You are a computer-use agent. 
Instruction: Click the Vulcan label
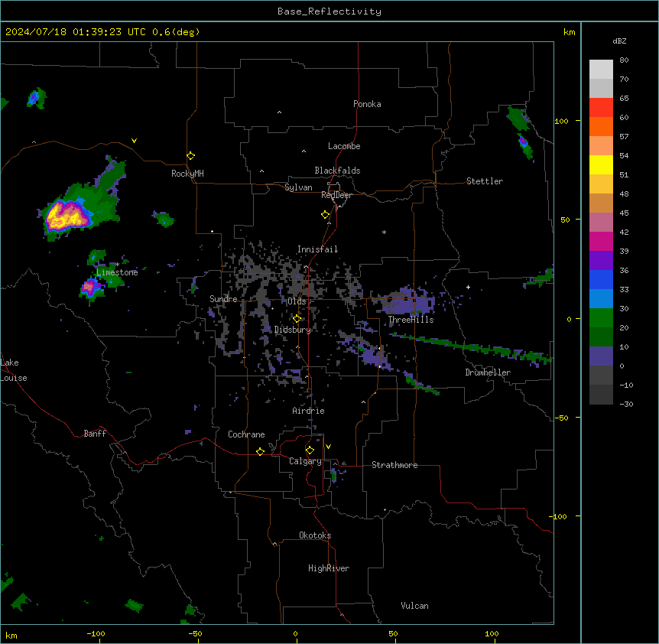[x=415, y=606]
